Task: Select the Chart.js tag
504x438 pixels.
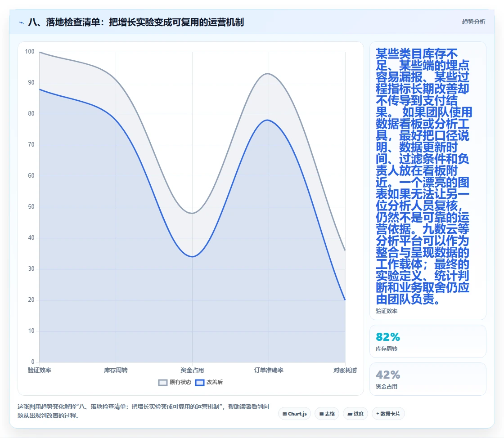Action: tap(294, 414)
